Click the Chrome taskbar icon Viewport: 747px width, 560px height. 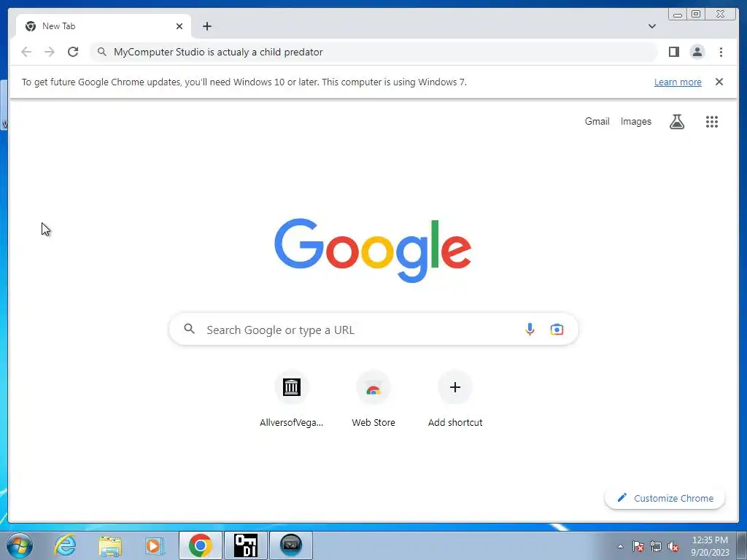point(200,545)
